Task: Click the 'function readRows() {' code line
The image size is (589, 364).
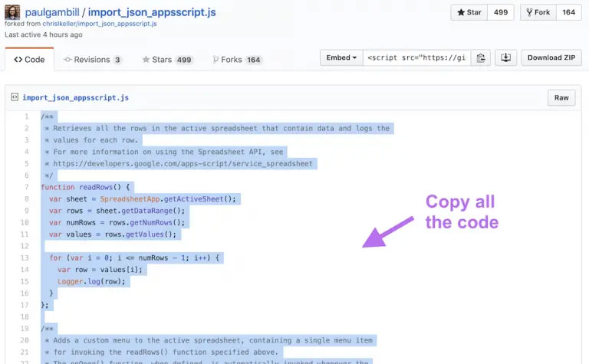Action: 85,187
